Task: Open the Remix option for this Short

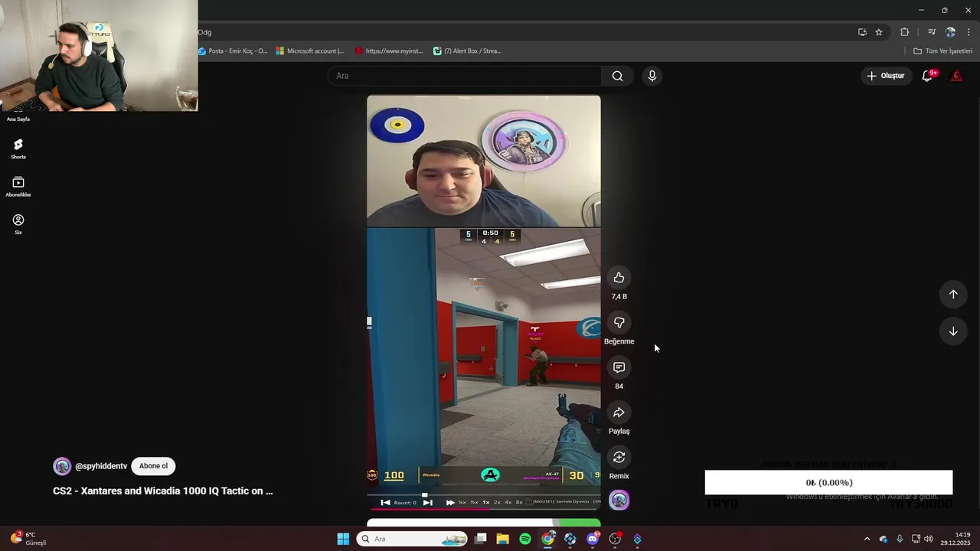Action: pyautogui.click(x=619, y=458)
